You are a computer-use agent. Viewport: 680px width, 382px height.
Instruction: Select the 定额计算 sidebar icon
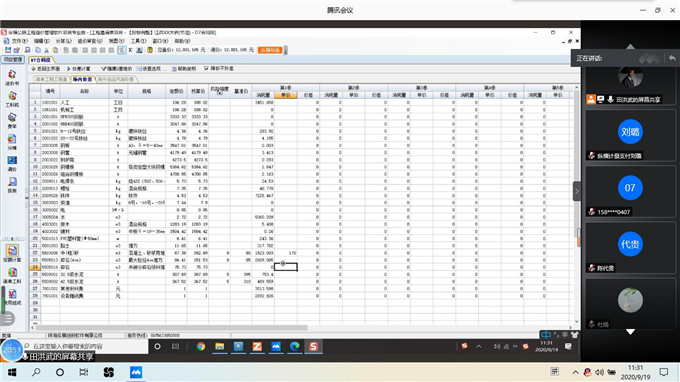(x=12, y=253)
